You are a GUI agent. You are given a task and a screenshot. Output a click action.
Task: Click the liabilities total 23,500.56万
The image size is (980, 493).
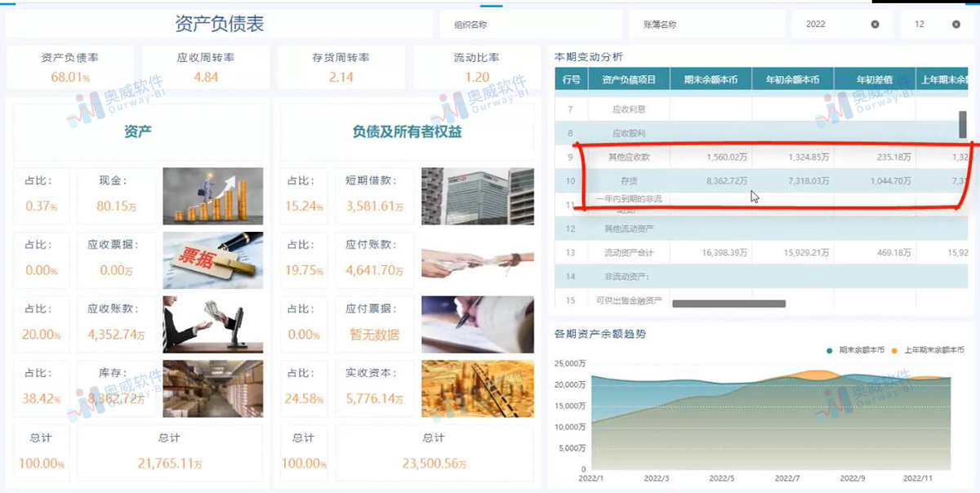434,463
